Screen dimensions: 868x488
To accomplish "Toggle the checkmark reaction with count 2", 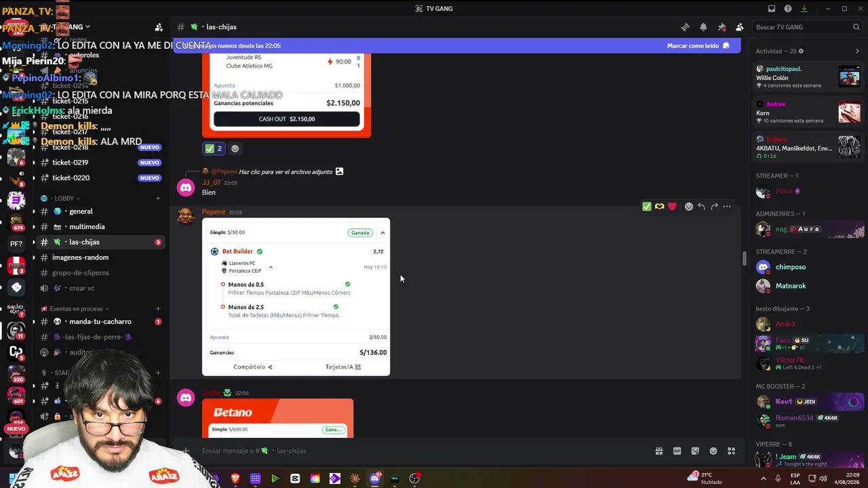I will click(214, 148).
